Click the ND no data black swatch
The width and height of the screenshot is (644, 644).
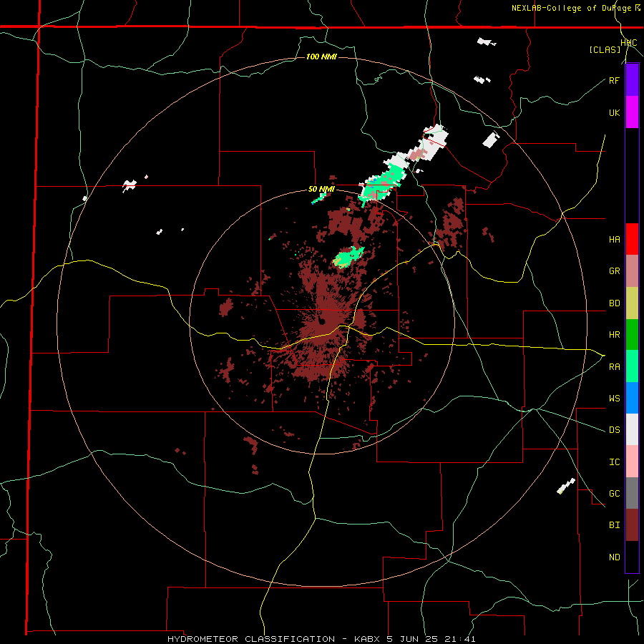(x=632, y=557)
